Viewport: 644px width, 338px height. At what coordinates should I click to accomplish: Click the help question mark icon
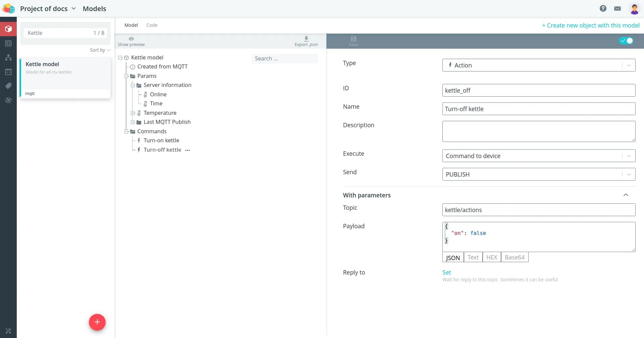pyautogui.click(x=603, y=9)
